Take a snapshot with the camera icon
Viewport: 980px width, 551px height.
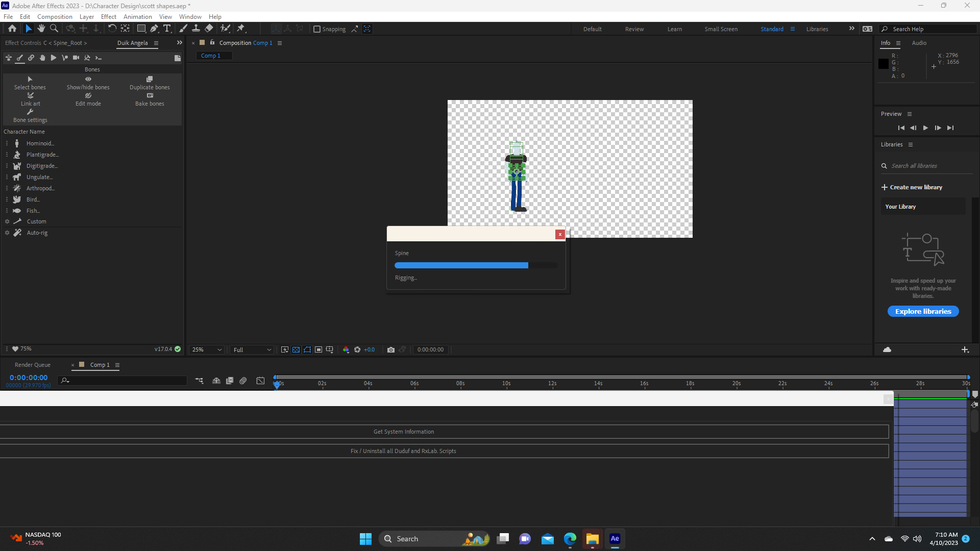point(391,349)
